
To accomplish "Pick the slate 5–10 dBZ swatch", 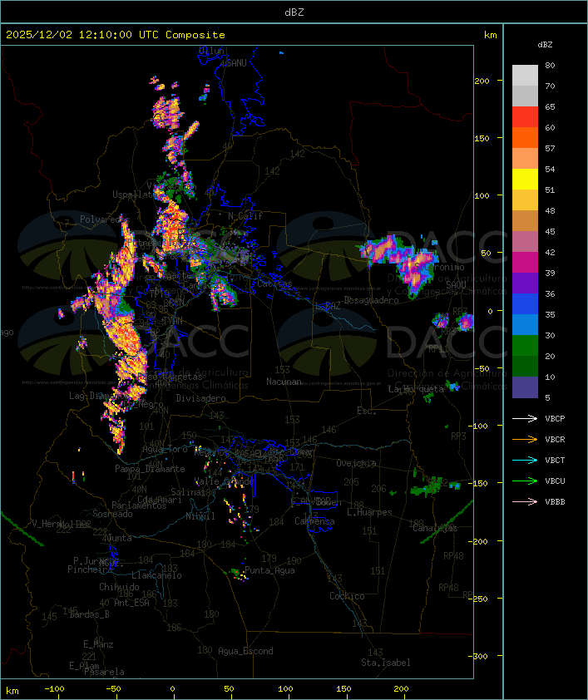I will 525,387.
